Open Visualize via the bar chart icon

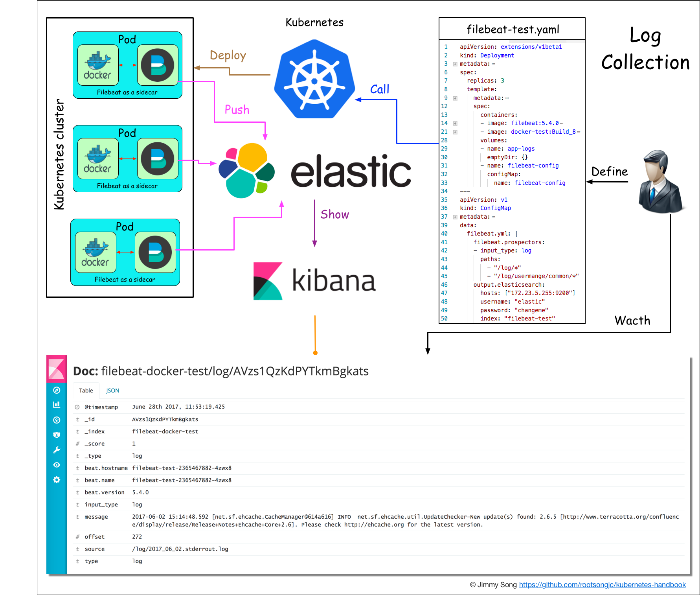(57, 404)
